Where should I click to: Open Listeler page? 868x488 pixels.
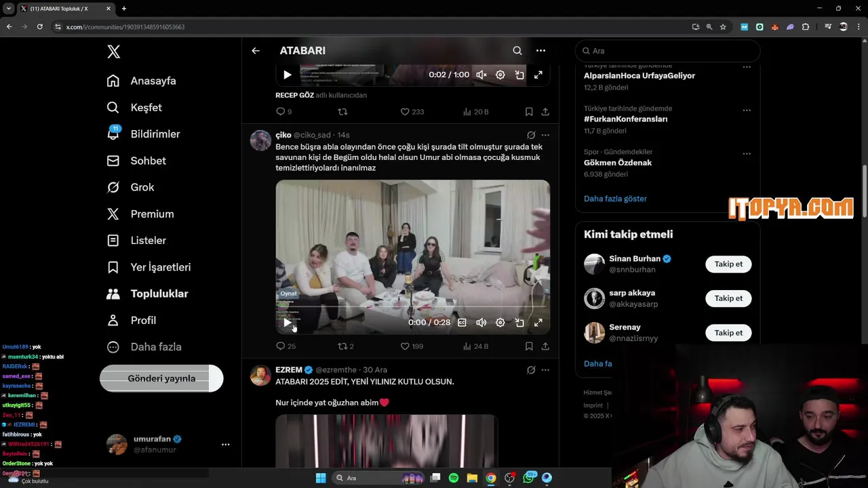click(136, 240)
